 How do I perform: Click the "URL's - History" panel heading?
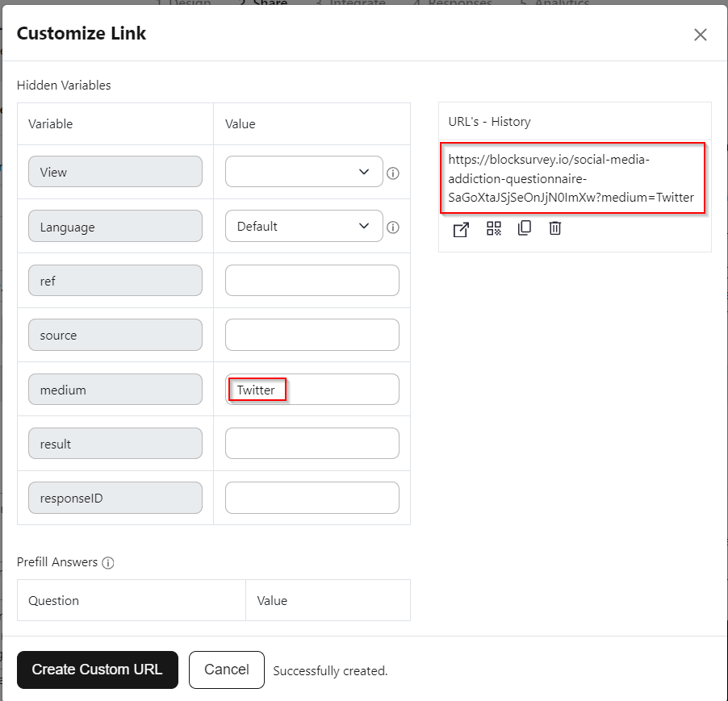coord(489,122)
